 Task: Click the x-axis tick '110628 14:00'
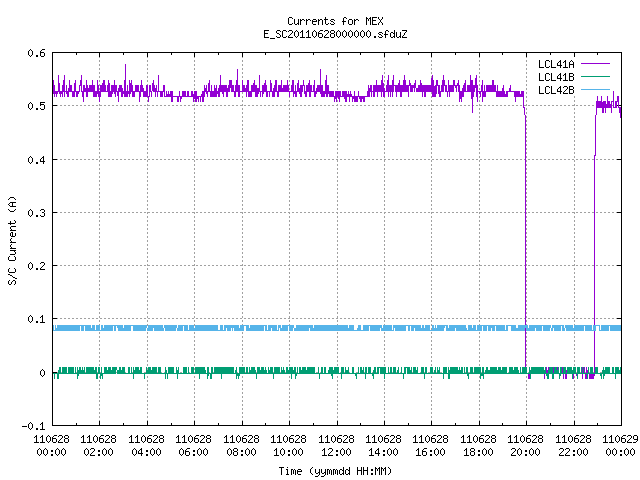click(383, 445)
